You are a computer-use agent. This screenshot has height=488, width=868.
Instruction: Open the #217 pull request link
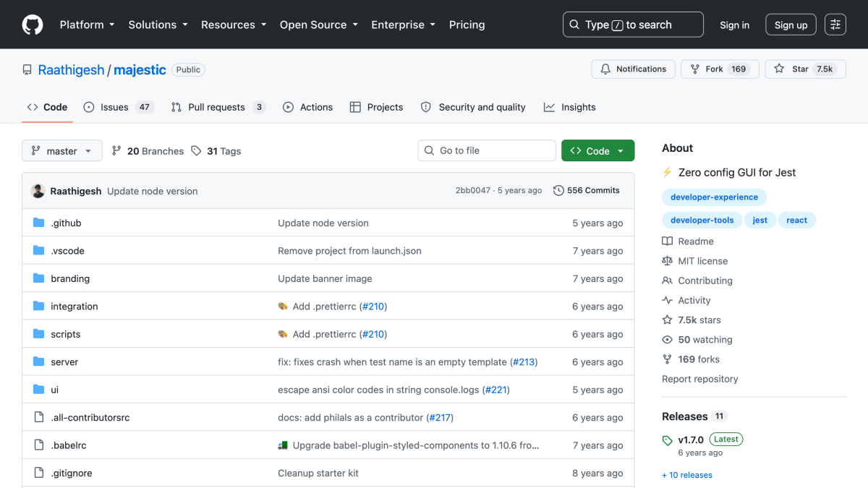tap(440, 417)
